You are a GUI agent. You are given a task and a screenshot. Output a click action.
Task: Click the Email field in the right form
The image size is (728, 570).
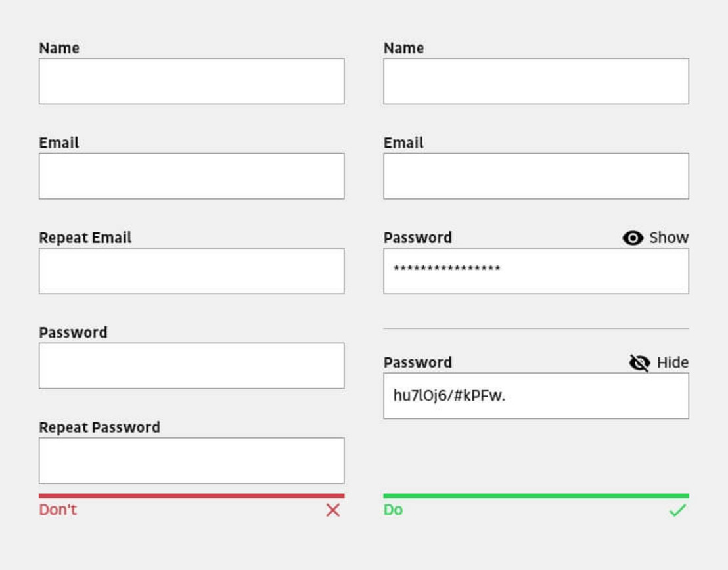pyautogui.click(x=535, y=176)
